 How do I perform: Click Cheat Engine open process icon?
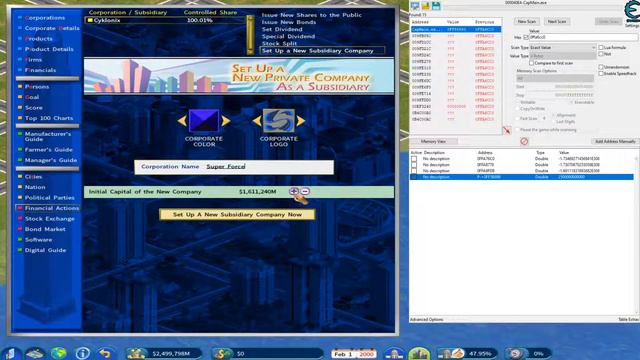click(x=415, y=6)
